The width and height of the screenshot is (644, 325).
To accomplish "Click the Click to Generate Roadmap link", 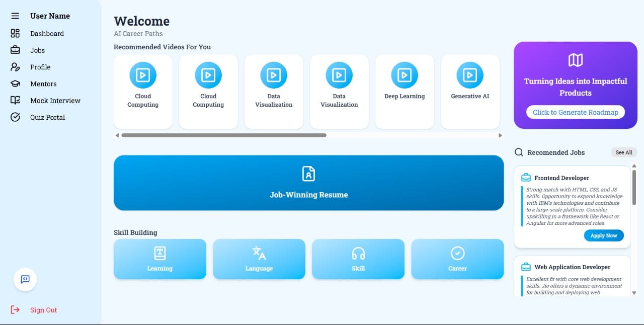I will pos(575,112).
